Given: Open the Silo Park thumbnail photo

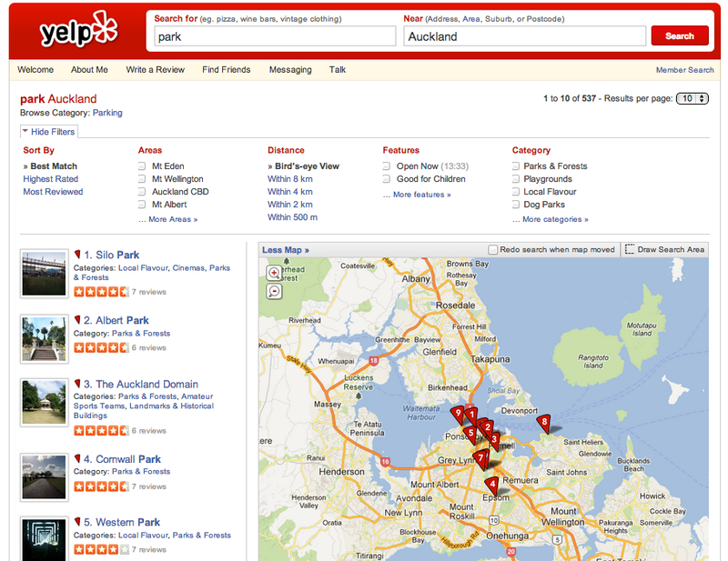Looking at the screenshot, I should click(x=44, y=274).
